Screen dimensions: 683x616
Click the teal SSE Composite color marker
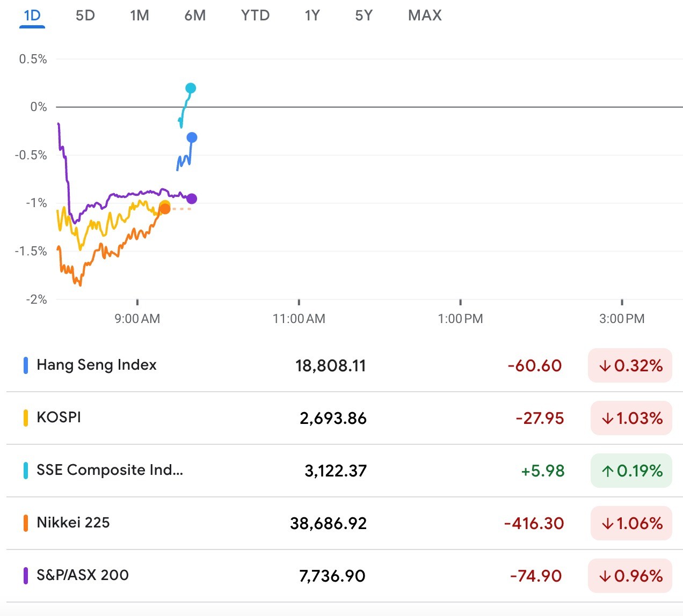[25, 471]
